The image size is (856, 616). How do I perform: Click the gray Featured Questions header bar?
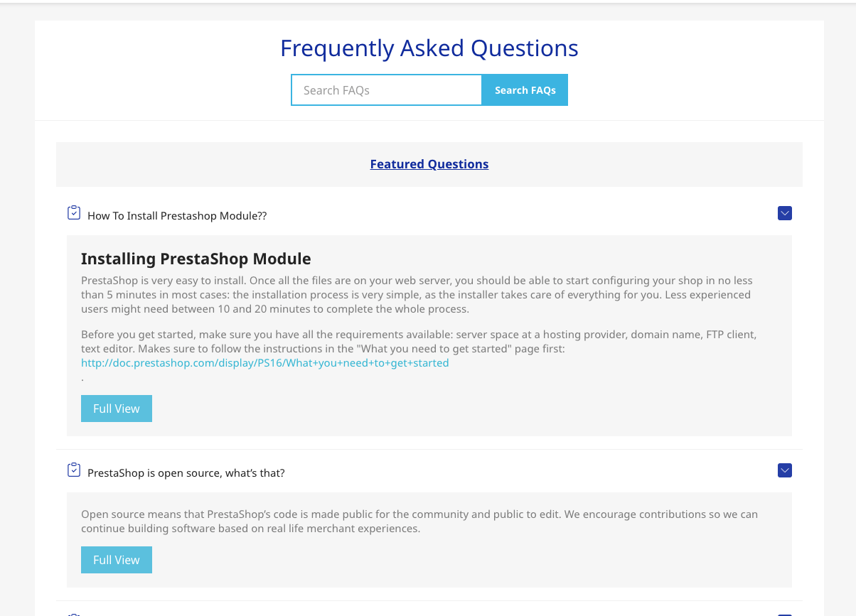[429, 164]
